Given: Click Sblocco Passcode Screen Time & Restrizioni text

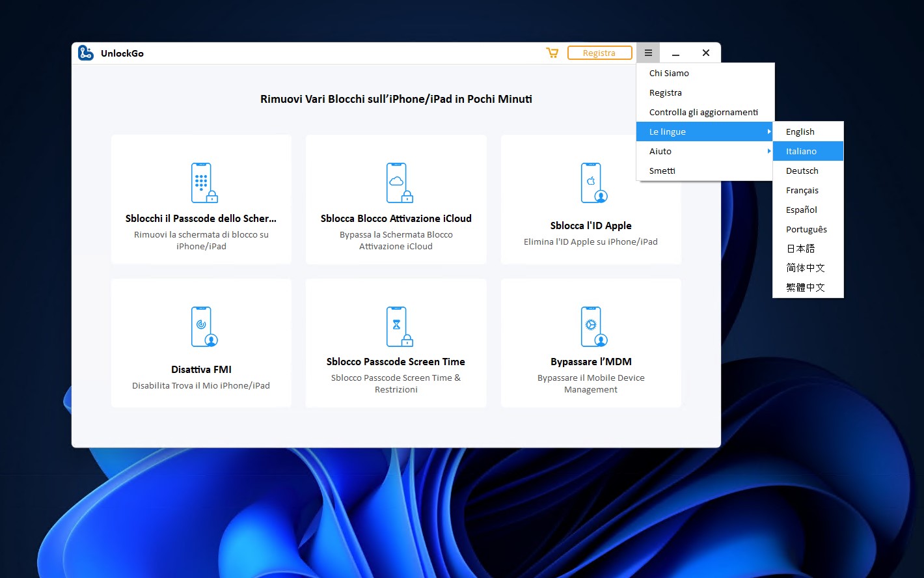Looking at the screenshot, I should point(396,383).
